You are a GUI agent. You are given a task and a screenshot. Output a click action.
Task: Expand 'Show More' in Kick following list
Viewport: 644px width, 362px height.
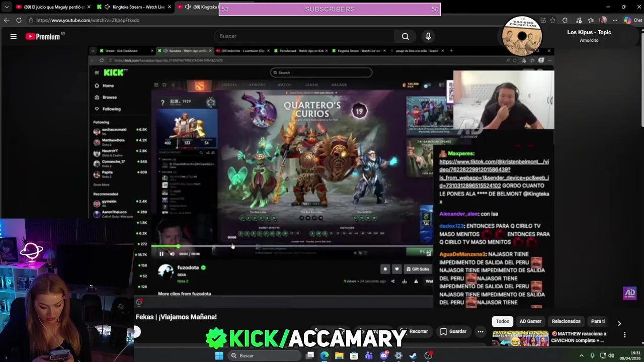[x=101, y=185]
